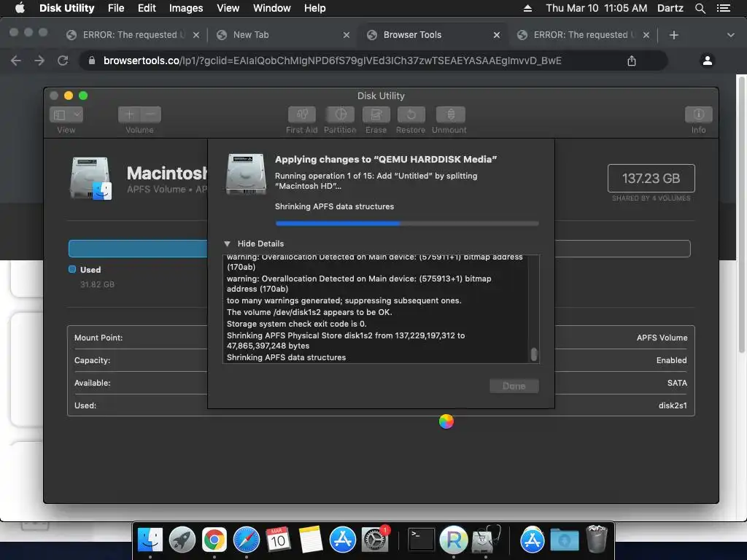
Task: Open System Preferences from the Dock
Action: (x=374, y=540)
